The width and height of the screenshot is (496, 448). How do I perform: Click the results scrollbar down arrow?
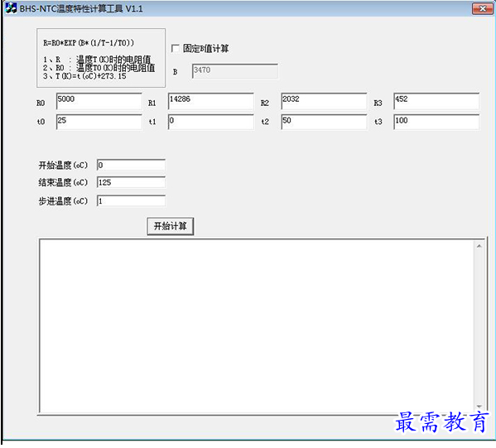[x=479, y=407]
